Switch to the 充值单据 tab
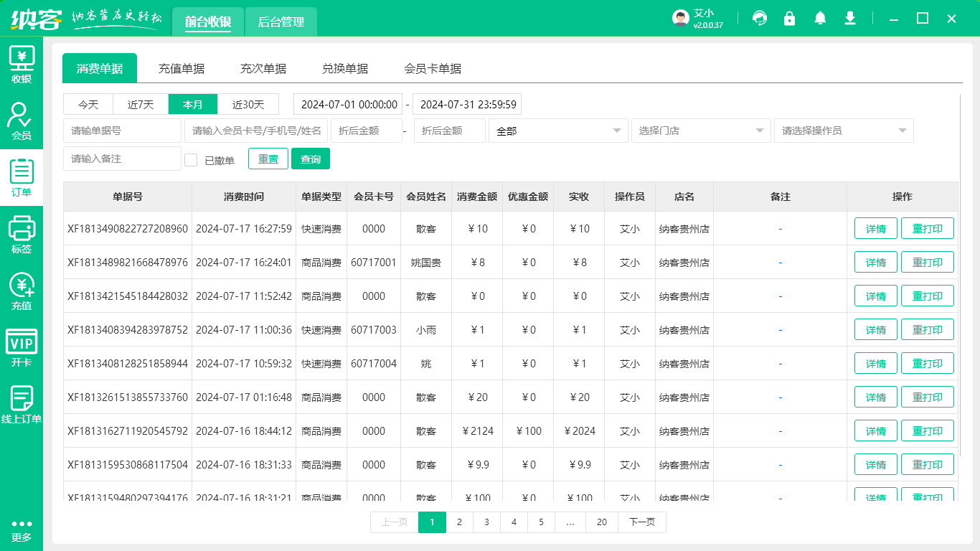 [x=182, y=68]
